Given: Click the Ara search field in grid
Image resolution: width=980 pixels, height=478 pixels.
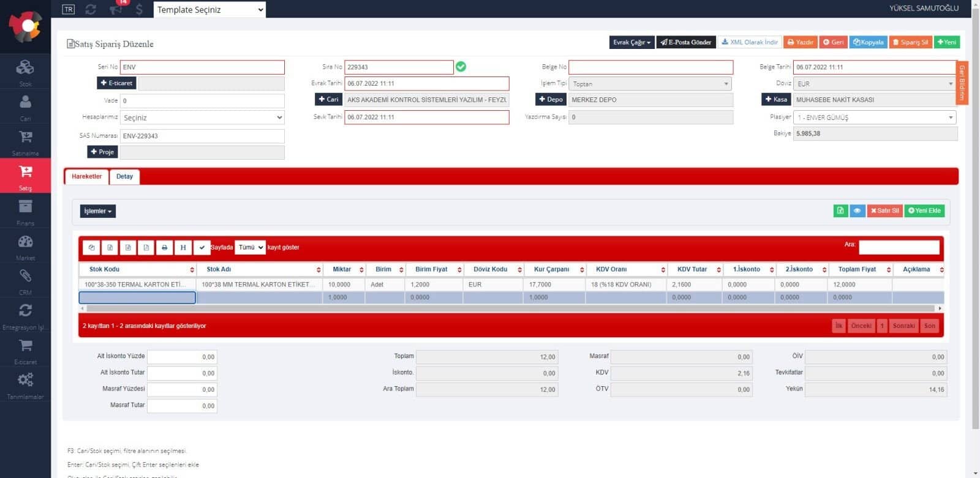Looking at the screenshot, I should point(899,247).
